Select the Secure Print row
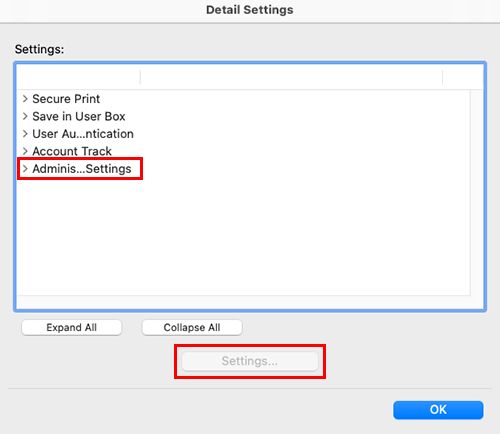Viewport: 500px width, 434px height. (x=243, y=99)
